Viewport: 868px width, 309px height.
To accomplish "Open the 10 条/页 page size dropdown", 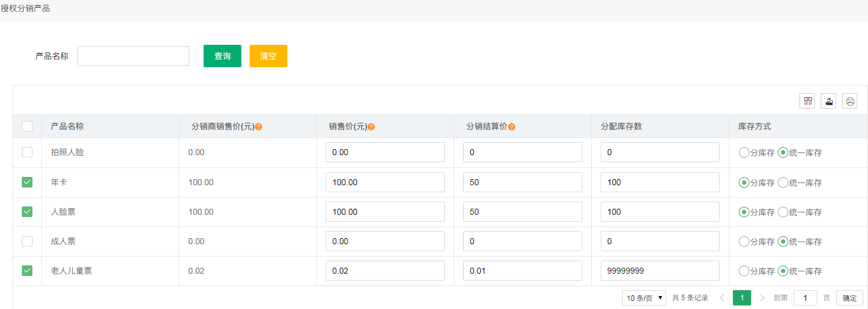I will coord(644,298).
